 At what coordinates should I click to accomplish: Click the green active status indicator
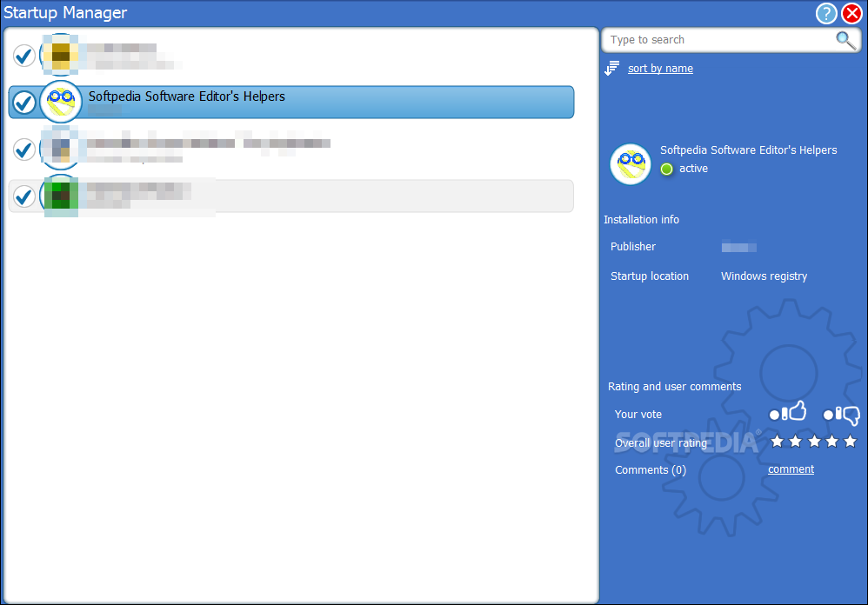tap(666, 169)
